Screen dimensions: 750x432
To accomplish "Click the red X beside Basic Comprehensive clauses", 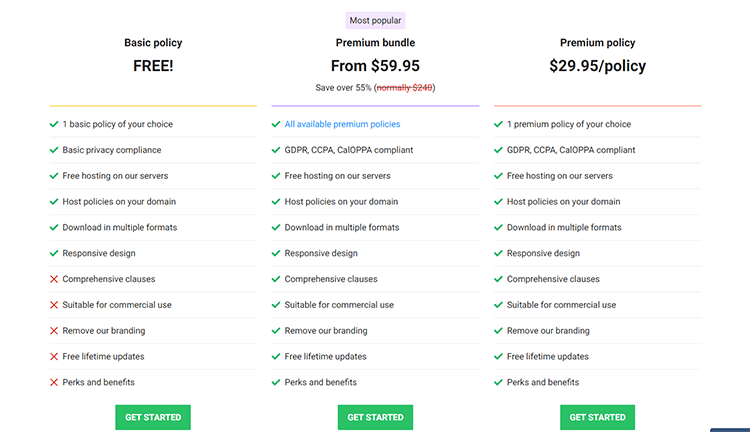I will (x=54, y=279).
